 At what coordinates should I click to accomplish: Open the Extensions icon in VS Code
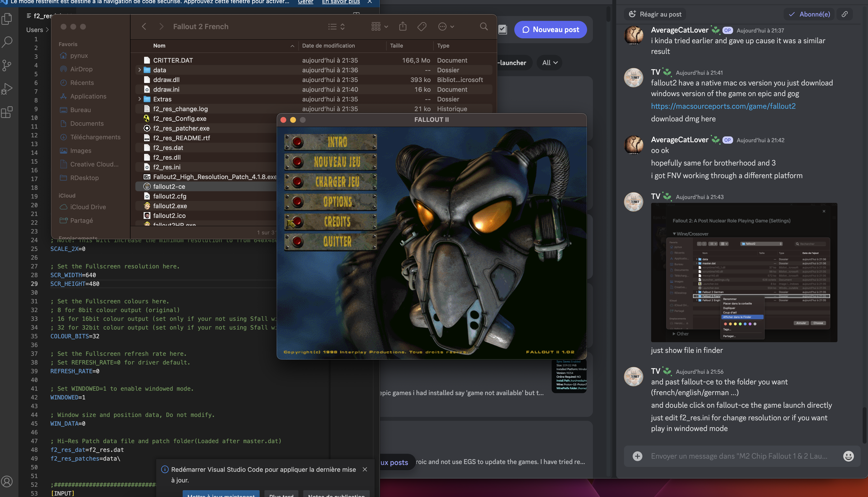pyautogui.click(x=7, y=112)
